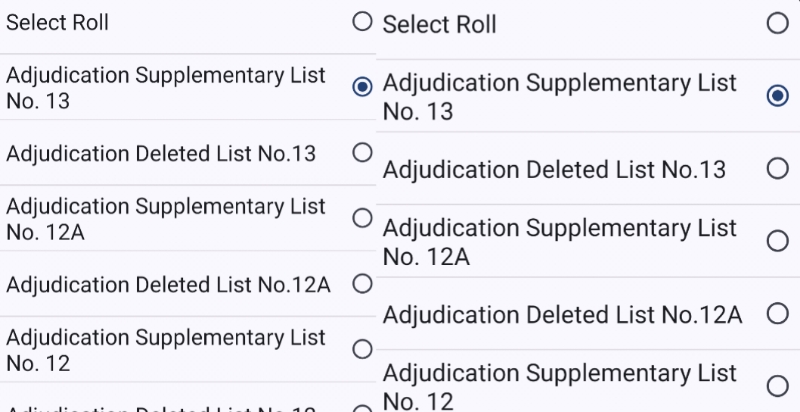Image resolution: width=800 pixels, height=412 pixels.
Task: Select Deleted List No.13 radio in right list
Action: click(x=777, y=168)
